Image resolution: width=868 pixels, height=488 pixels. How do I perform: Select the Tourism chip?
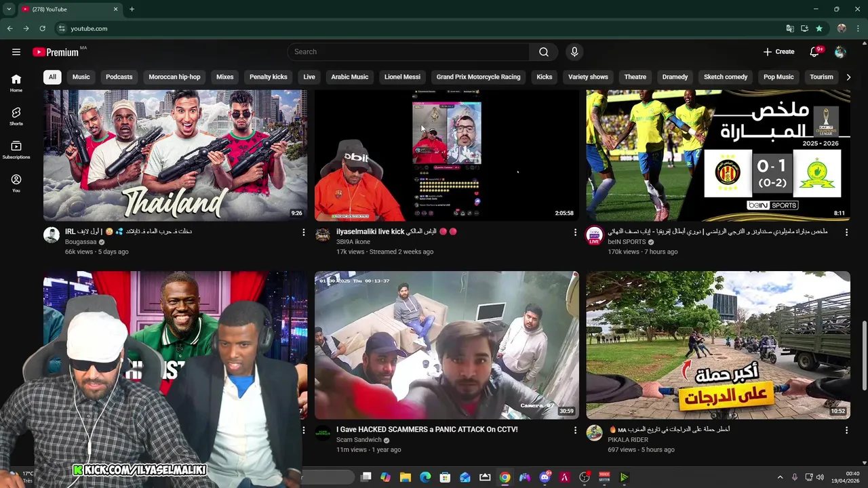tap(821, 77)
